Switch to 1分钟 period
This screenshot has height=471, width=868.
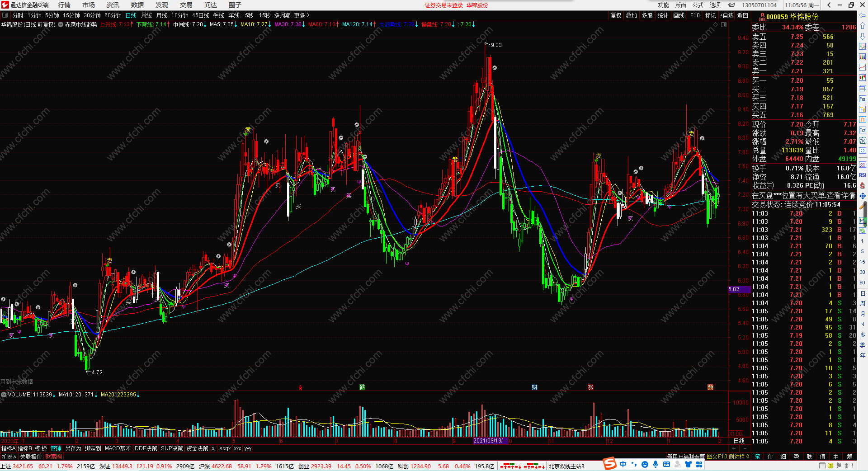coord(34,15)
